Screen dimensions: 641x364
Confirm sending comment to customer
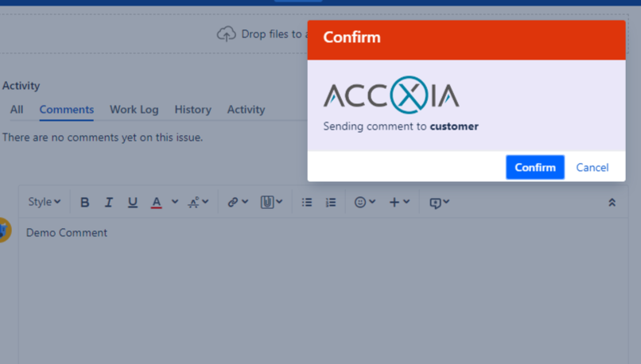point(535,167)
